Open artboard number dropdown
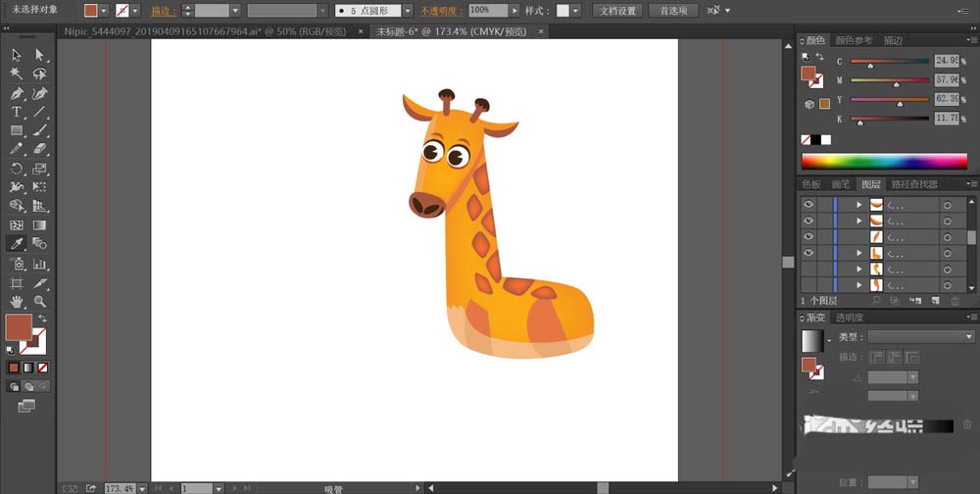980x494 pixels. (219, 488)
